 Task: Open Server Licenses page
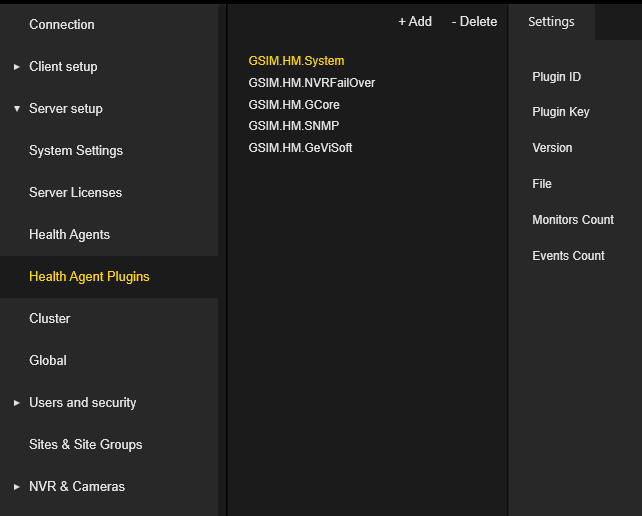75,192
